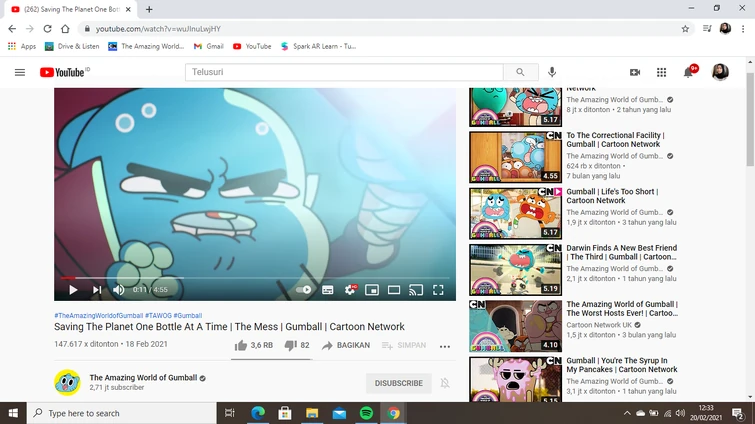This screenshot has height=424, width=755.
Task: Open To The Correctional Facility thumbnail
Action: [515, 157]
